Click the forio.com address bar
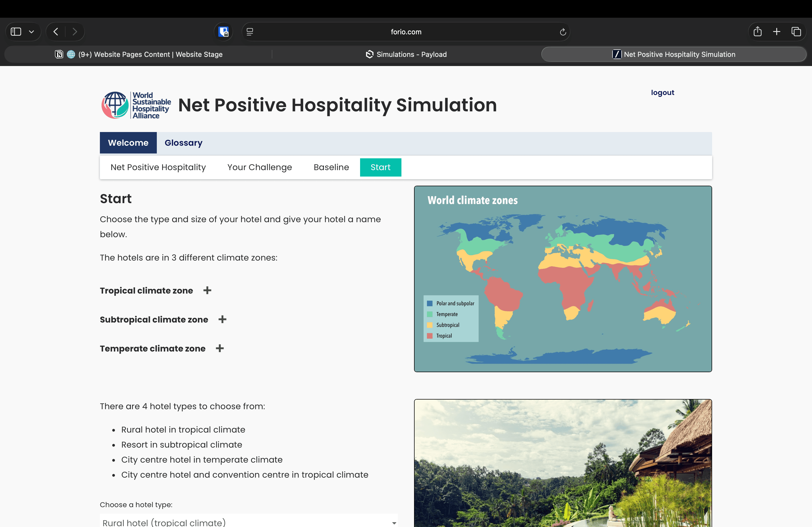812x527 pixels. [x=406, y=32]
